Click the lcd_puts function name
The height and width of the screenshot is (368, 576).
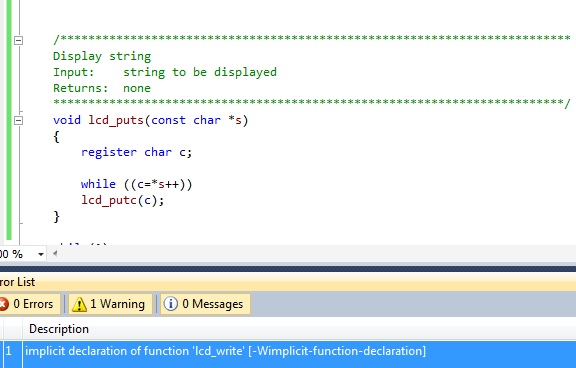[116, 120]
